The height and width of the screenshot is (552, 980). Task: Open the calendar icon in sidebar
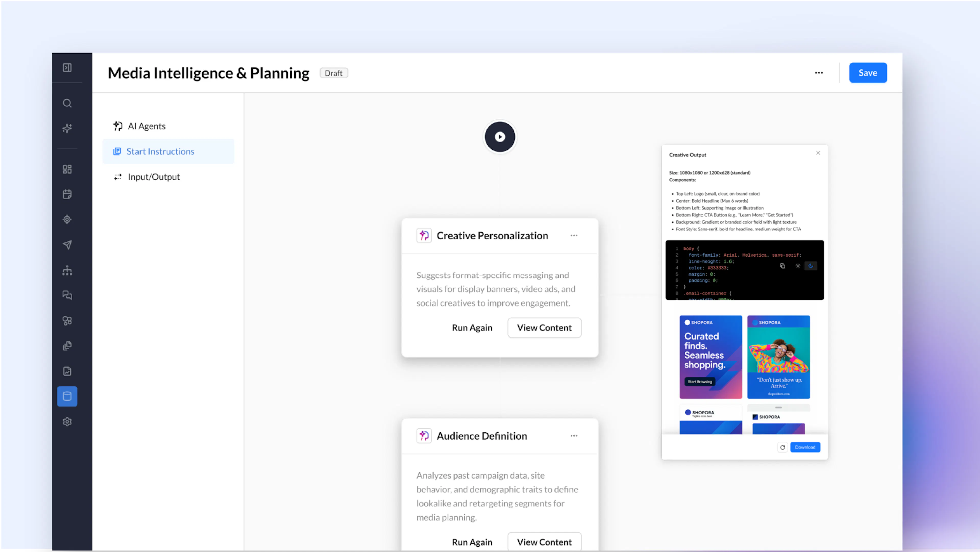[x=67, y=194]
